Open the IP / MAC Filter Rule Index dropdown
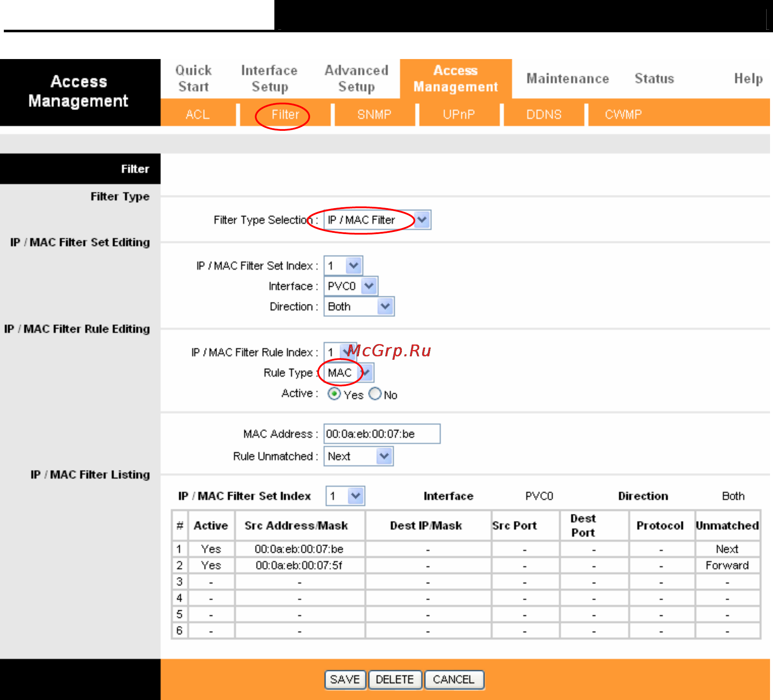 coord(340,352)
